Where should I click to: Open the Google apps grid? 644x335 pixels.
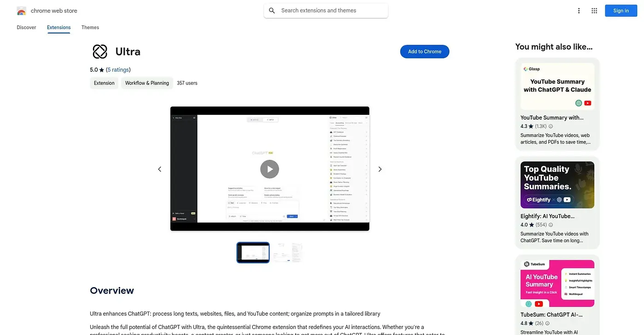point(594,11)
